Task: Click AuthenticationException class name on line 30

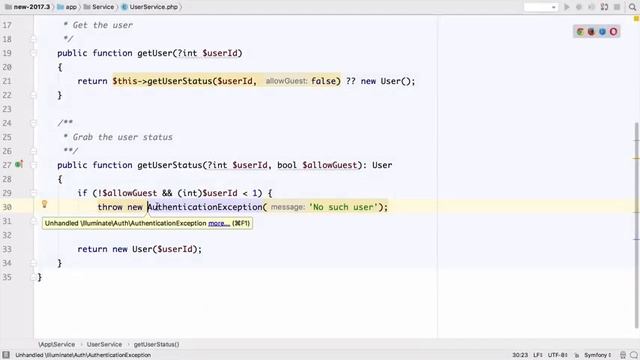Action: [x=205, y=207]
